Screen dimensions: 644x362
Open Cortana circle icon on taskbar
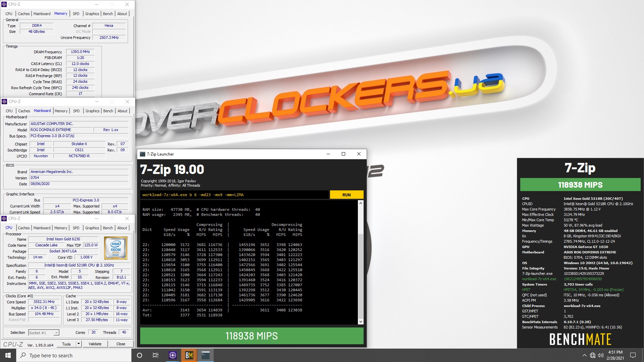pos(140,355)
